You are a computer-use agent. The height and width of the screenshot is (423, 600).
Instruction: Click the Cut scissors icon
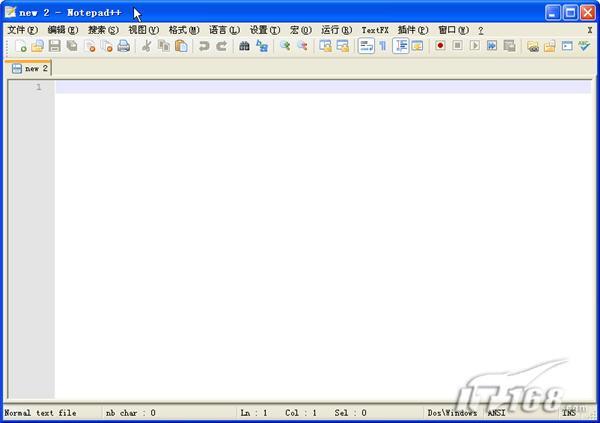point(146,46)
